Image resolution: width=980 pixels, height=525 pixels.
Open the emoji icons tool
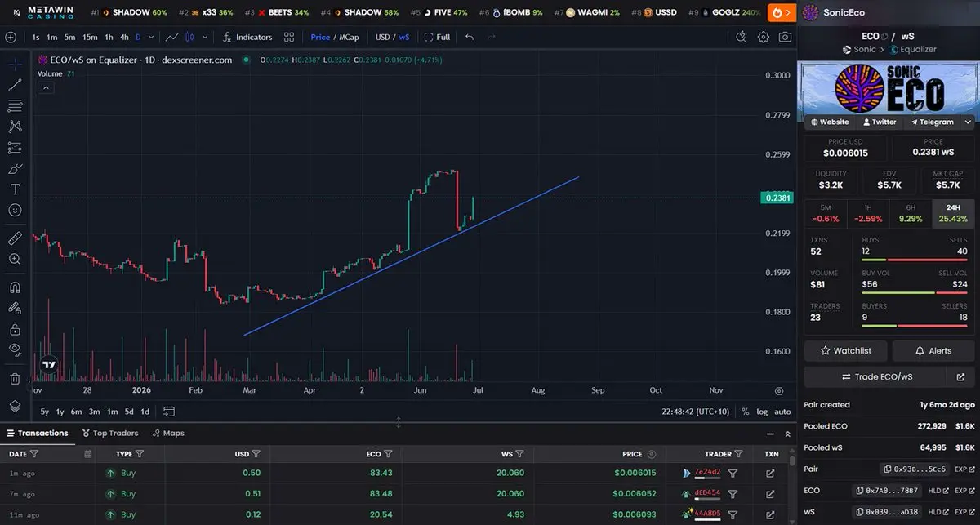coord(15,211)
